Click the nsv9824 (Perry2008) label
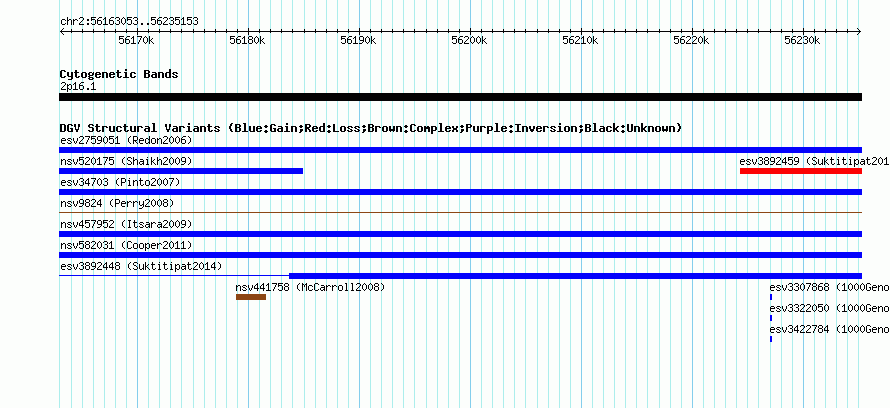 (117, 203)
